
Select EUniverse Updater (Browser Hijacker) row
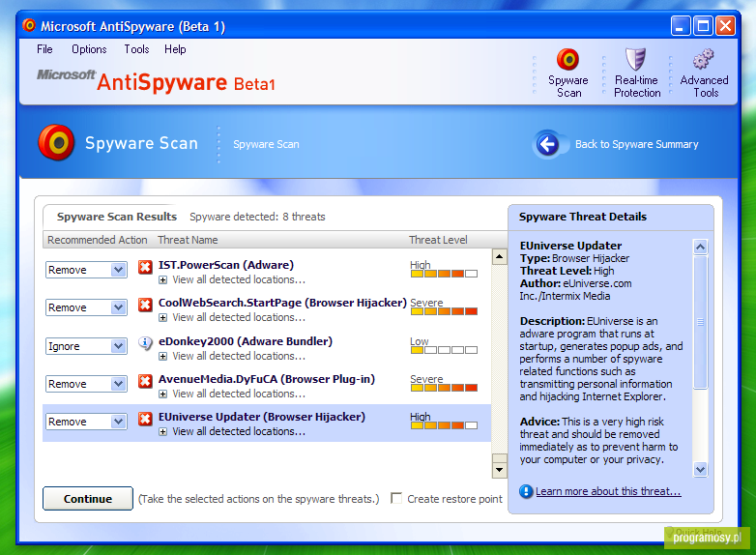tap(267, 423)
